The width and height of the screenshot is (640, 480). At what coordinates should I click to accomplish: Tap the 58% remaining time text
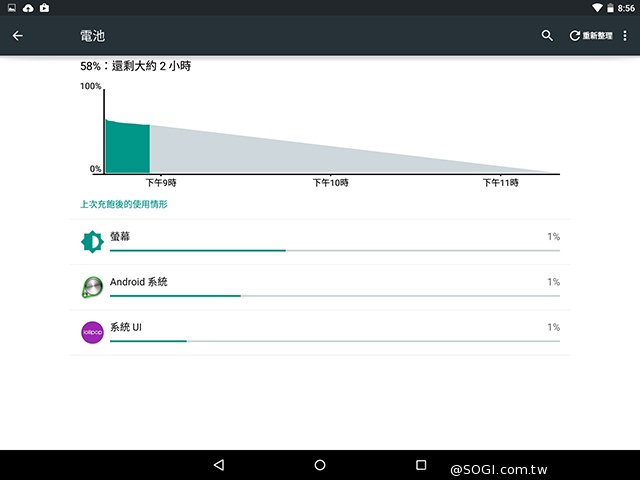coord(136,66)
